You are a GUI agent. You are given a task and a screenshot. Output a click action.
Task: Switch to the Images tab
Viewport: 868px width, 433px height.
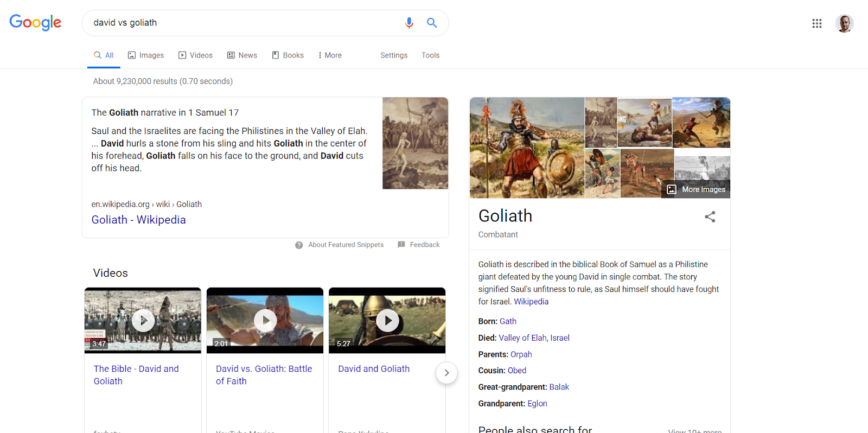[x=146, y=55]
